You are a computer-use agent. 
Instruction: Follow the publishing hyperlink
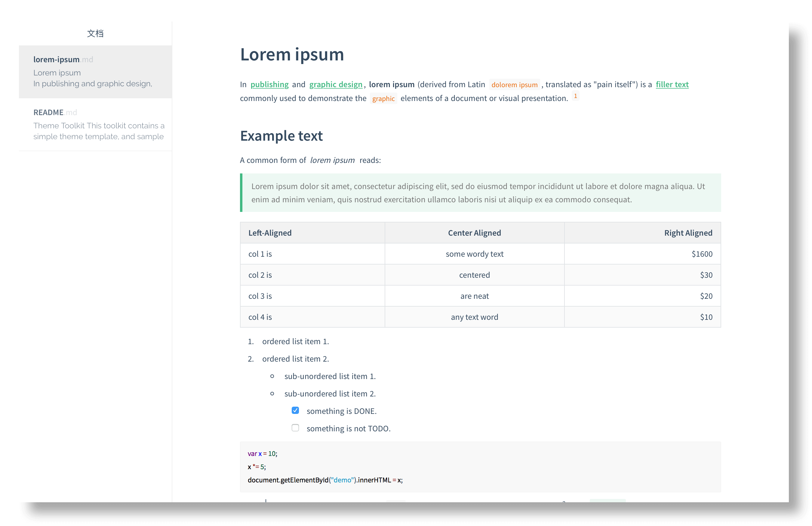click(x=269, y=84)
